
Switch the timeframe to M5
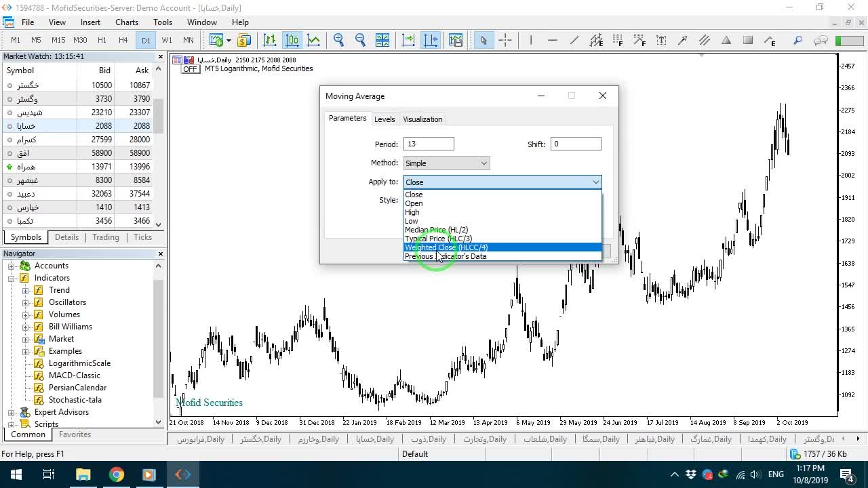(x=36, y=40)
